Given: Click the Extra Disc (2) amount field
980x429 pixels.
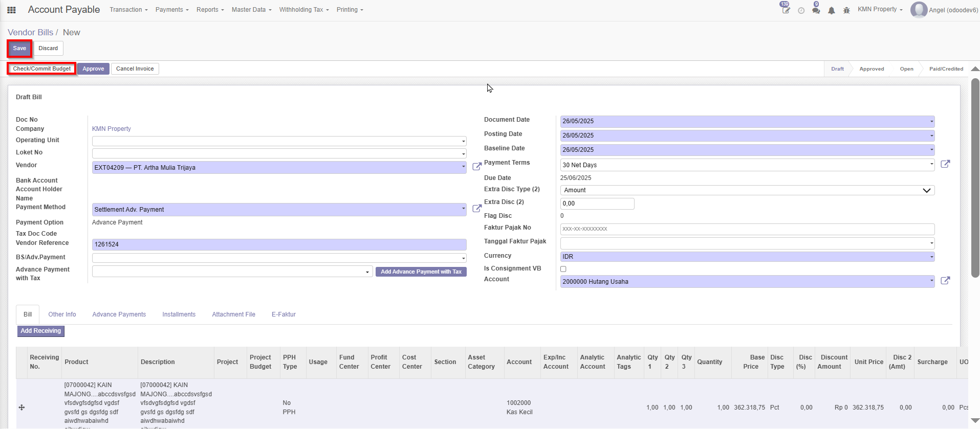Looking at the screenshot, I should pyautogui.click(x=597, y=204).
